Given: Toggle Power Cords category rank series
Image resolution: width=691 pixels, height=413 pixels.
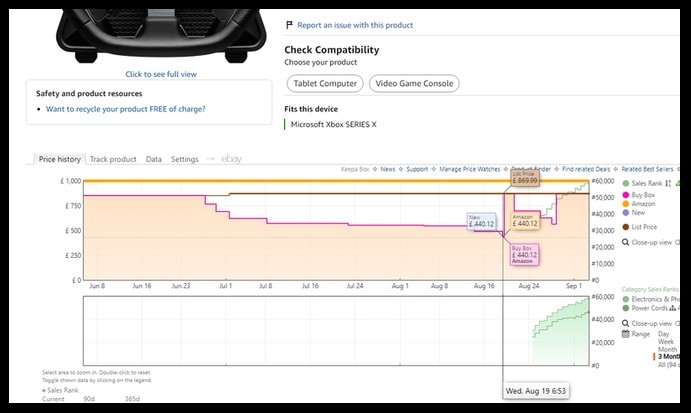Looking at the screenshot, I should tap(645, 308).
